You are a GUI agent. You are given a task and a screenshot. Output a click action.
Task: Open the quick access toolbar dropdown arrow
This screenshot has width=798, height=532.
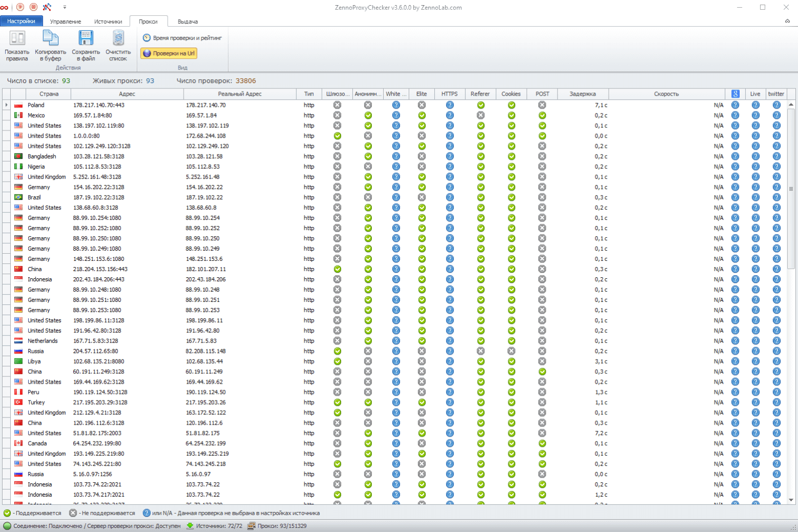64,7
